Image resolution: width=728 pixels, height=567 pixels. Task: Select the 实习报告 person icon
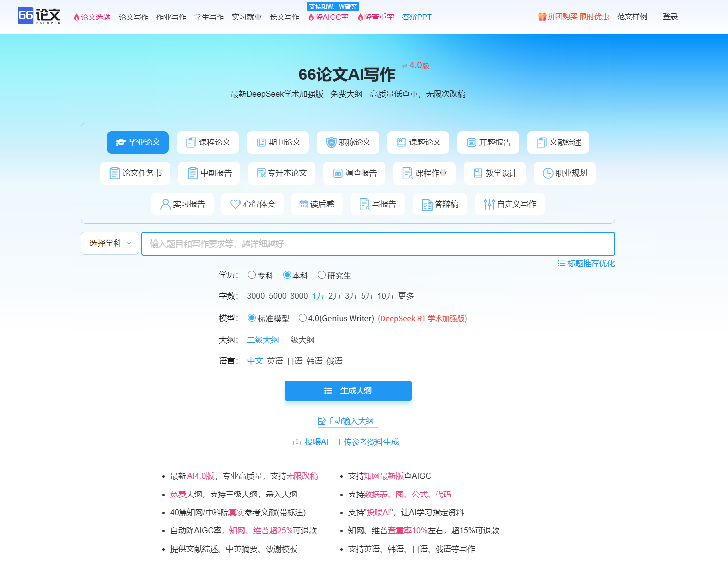[165, 204]
